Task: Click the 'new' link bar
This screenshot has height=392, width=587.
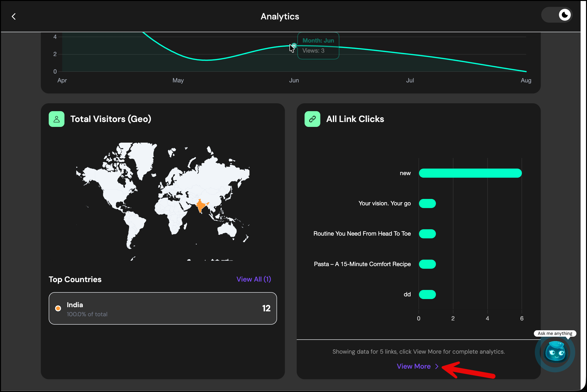Action: point(470,173)
